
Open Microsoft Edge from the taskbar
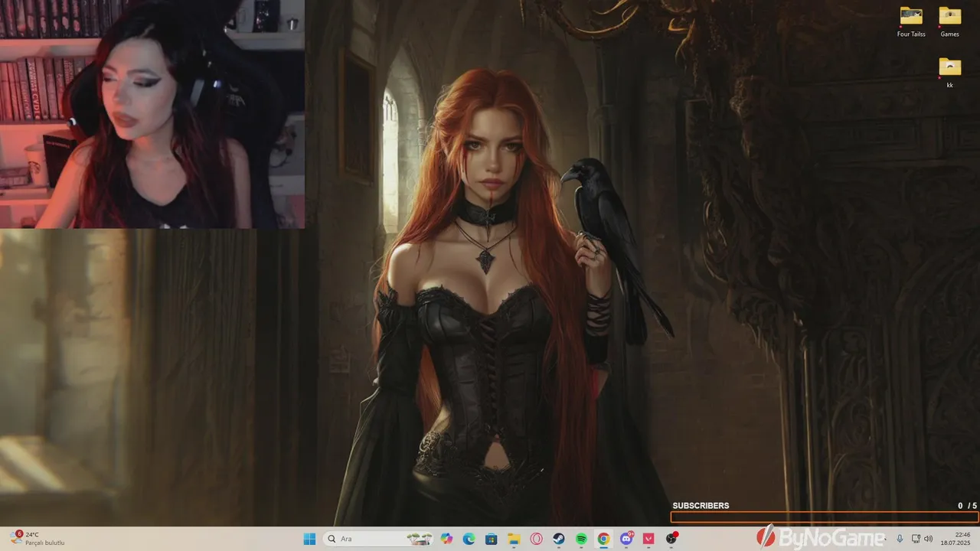469,539
